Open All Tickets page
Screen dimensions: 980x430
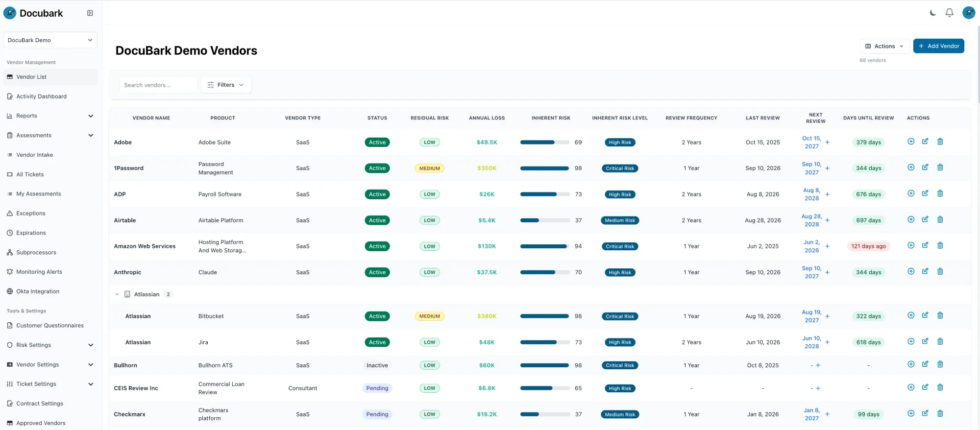[30, 175]
